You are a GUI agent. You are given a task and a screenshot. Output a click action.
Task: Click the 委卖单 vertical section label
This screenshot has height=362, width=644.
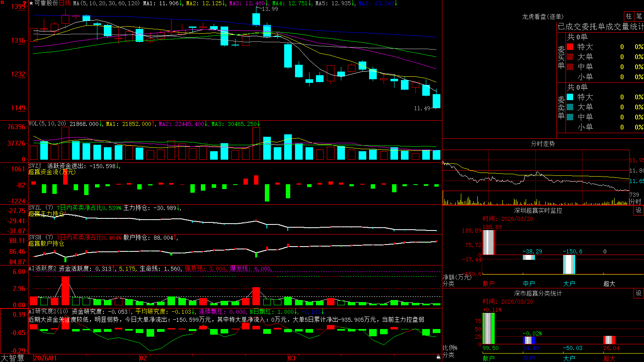tap(561, 107)
